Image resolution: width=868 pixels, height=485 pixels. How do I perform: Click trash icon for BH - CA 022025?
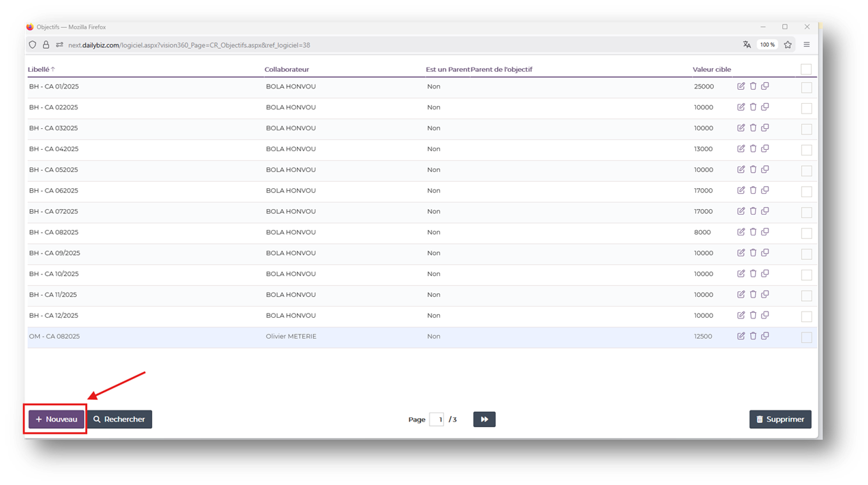tap(753, 107)
